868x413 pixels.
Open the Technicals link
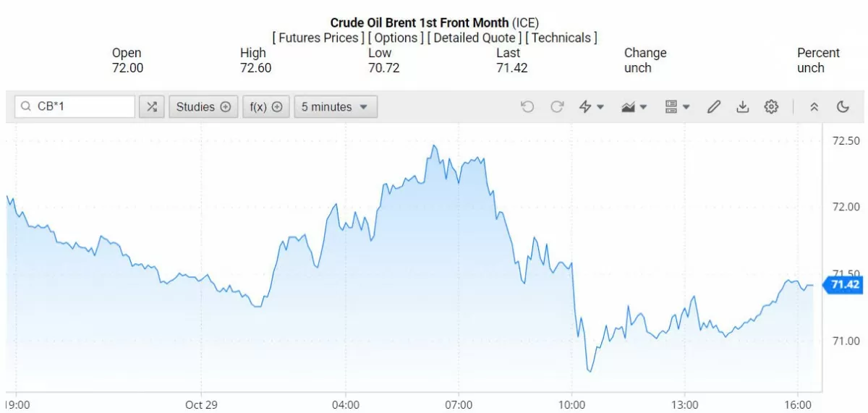tap(561, 38)
